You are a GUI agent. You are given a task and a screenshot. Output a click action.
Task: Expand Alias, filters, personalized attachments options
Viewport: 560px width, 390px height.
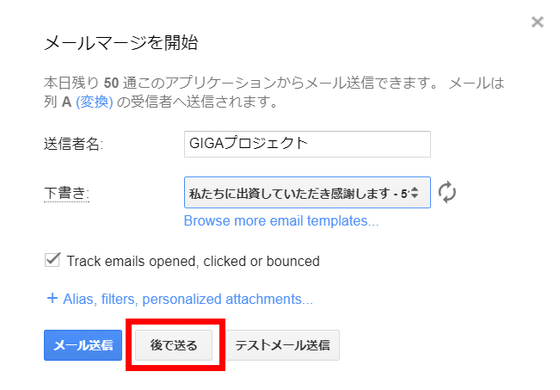coord(188,299)
